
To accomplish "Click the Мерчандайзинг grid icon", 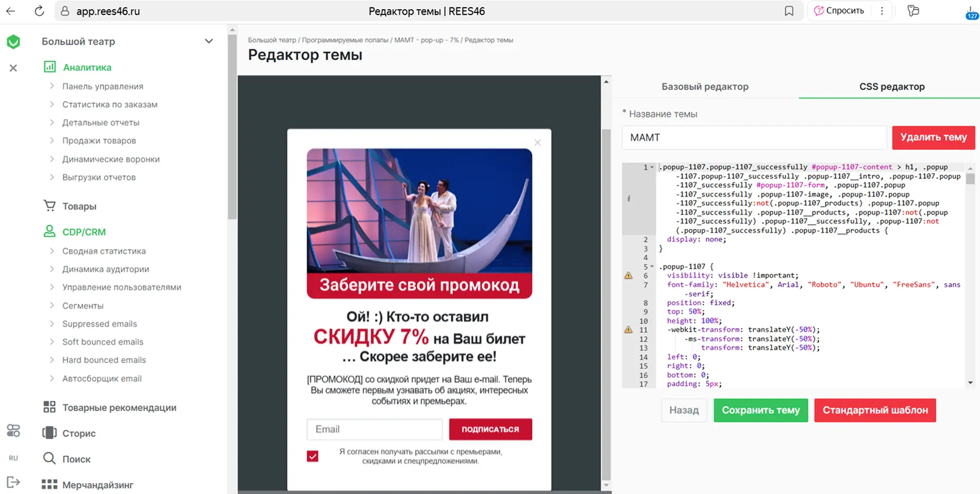I will [x=50, y=484].
